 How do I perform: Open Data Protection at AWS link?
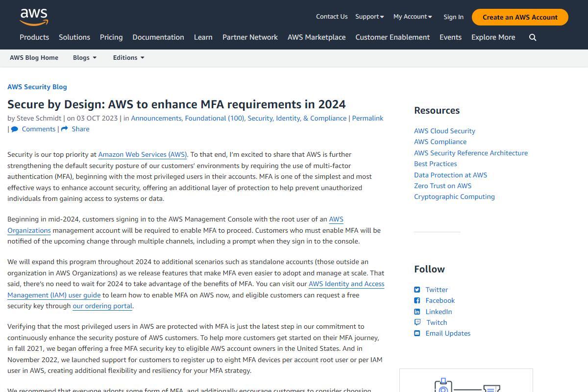tap(450, 175)
